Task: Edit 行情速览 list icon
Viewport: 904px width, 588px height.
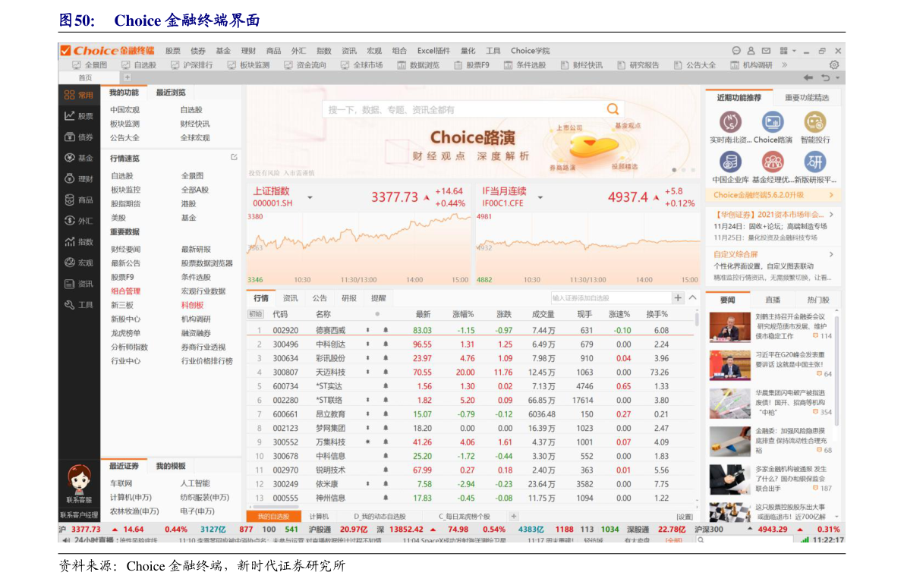Action: 234,157
